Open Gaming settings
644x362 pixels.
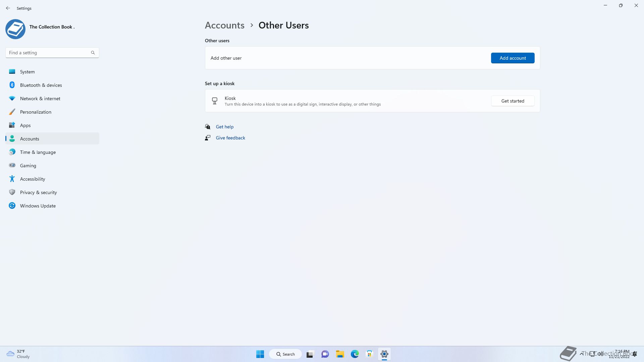point(52,166)
